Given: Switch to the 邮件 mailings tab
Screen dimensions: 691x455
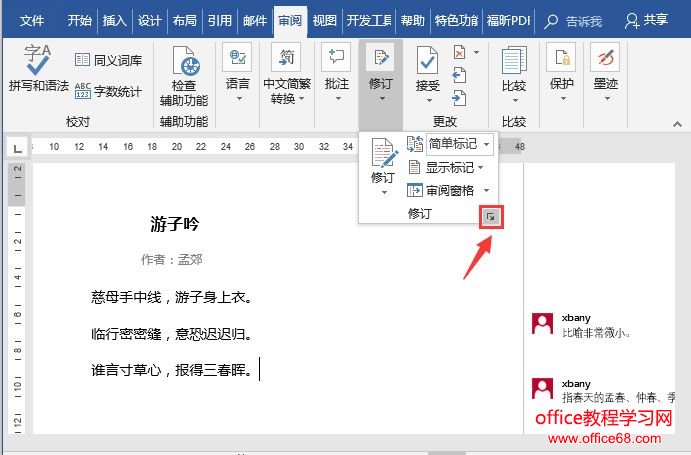Looking at the screenshot, I should (x=255, y=20).
